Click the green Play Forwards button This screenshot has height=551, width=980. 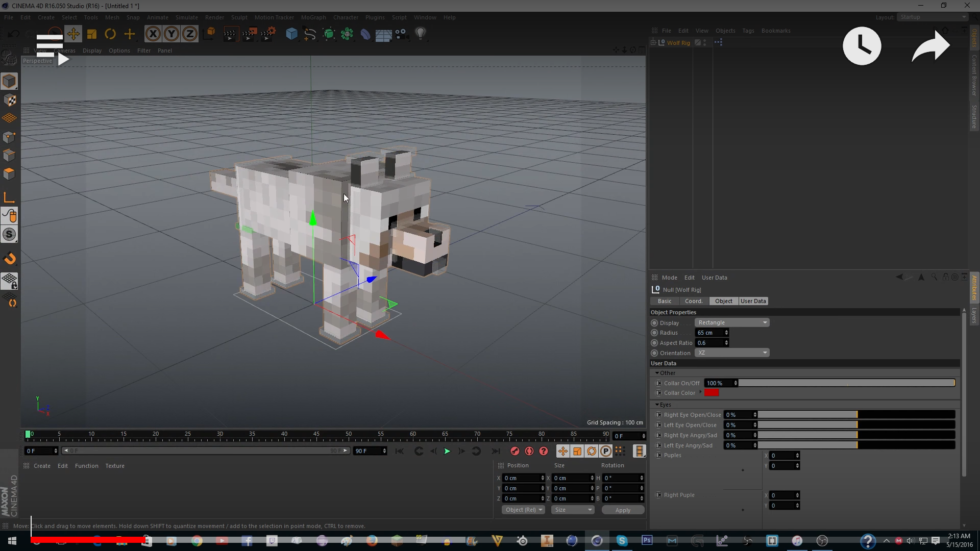[447, 451]
